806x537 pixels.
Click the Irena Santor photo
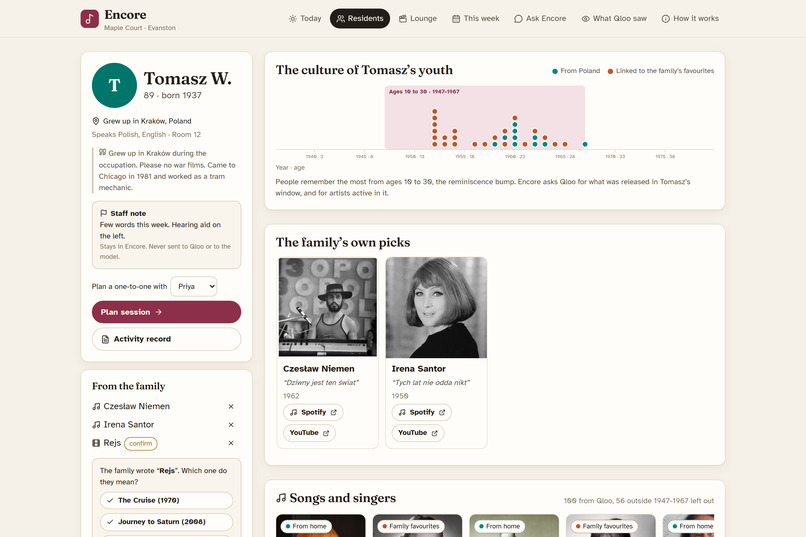pos(436,307)
